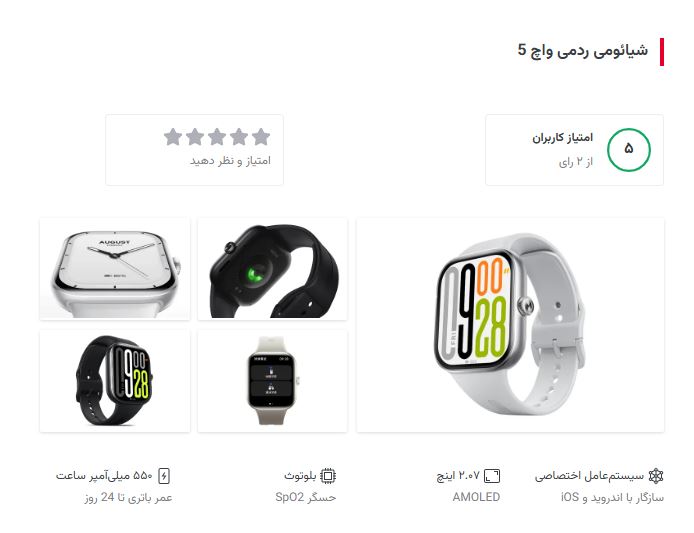Click the second rating star

coord(239,137)
